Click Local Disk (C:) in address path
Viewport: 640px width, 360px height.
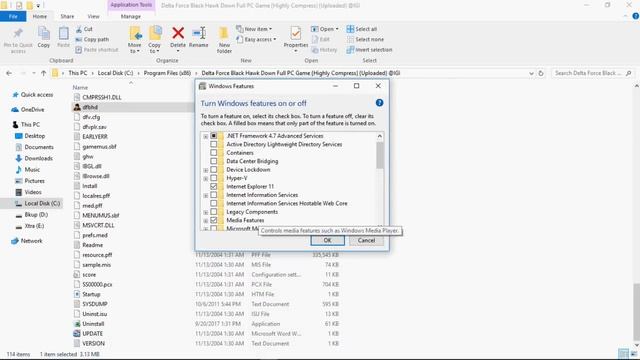click(116, 73)
